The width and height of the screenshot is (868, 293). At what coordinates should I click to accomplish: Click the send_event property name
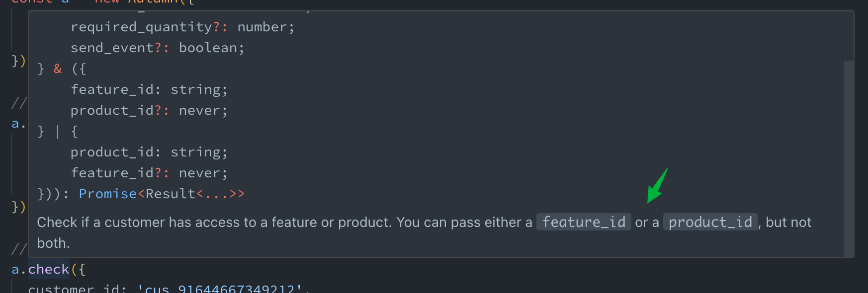click(x=112, y=48)
